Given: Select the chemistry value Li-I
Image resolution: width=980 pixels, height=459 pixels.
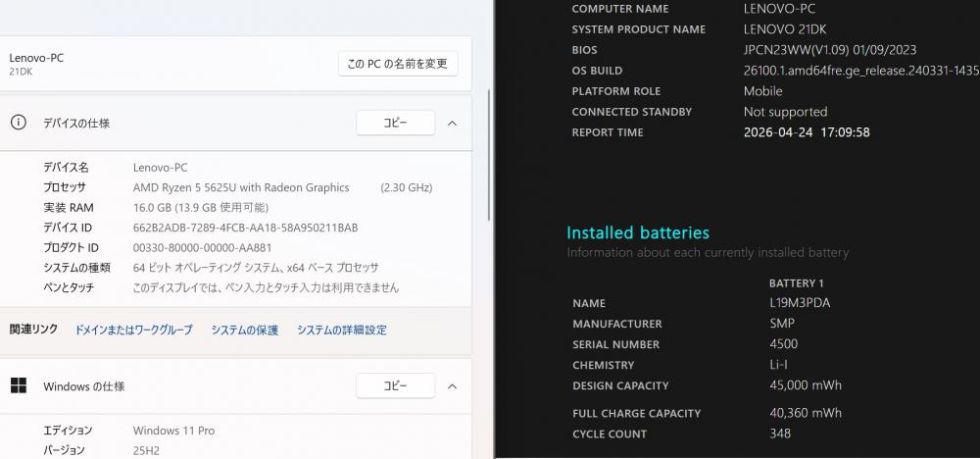Looking at the screenshot, I should [779, 365].
